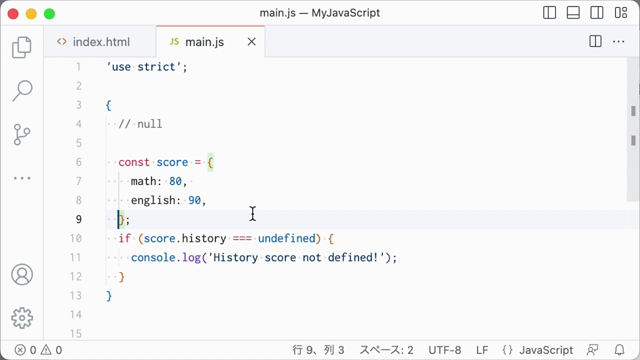
Task: Click the '// null' comment
Action: point(140,124)
